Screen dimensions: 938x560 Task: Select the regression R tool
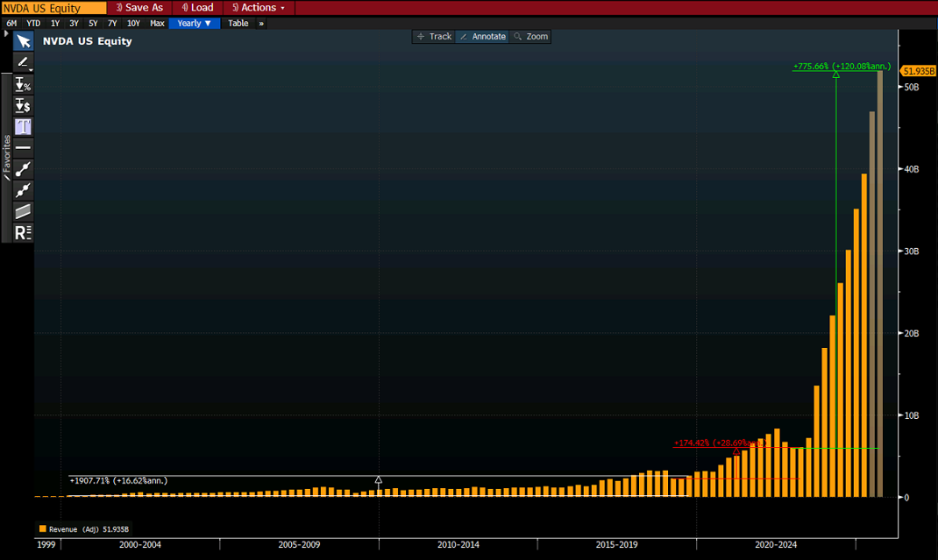point(24,233)
